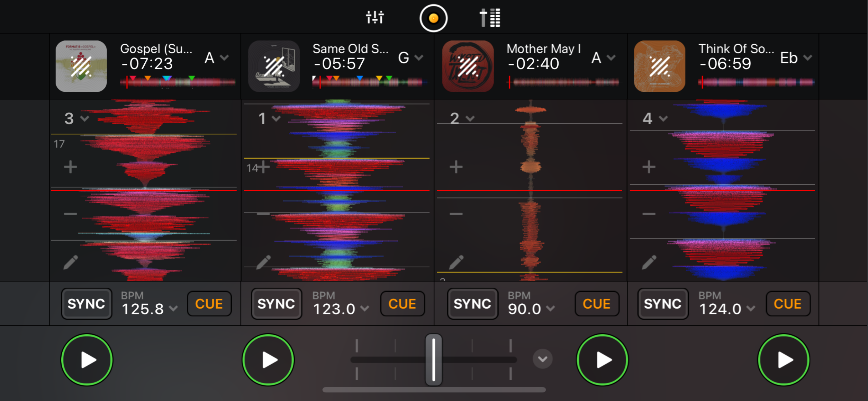The image size is (868, 401).
Task: Expand the crossfader options chevron button
Action: [542, 359]
